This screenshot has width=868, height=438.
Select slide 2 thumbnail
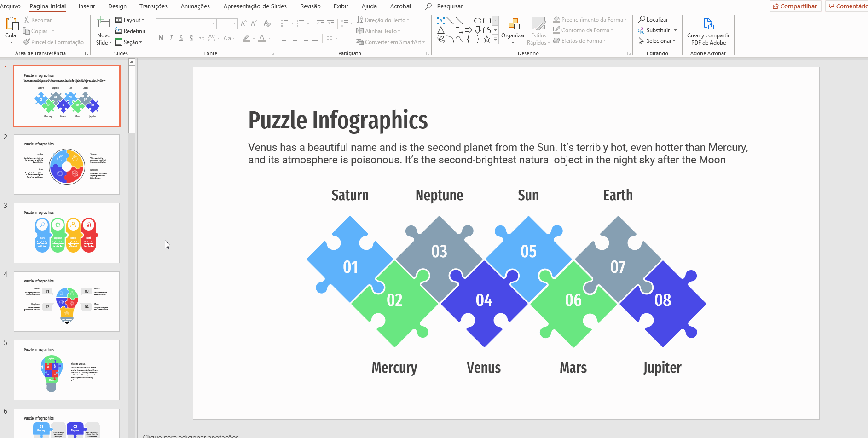tap(67, 164)
